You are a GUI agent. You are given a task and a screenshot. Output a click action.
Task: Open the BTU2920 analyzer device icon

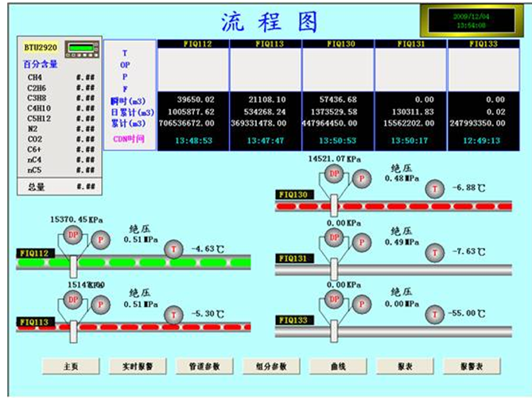point(80,48)
